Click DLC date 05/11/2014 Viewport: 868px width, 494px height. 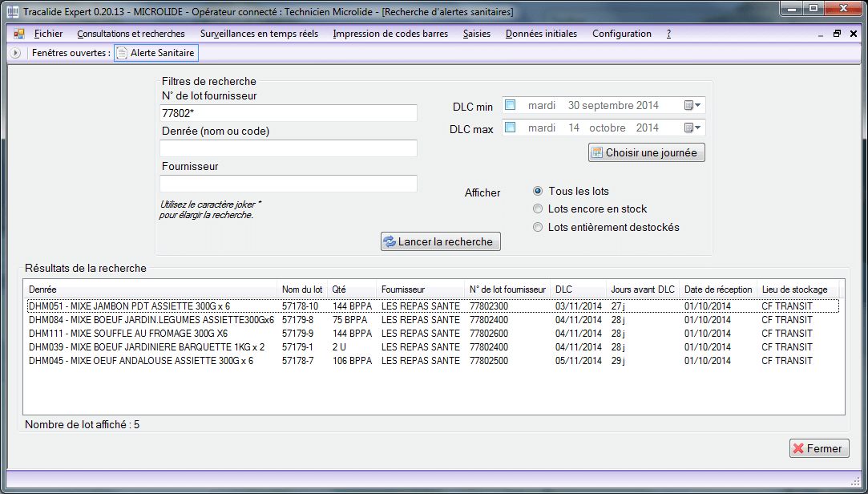[579, 361]
